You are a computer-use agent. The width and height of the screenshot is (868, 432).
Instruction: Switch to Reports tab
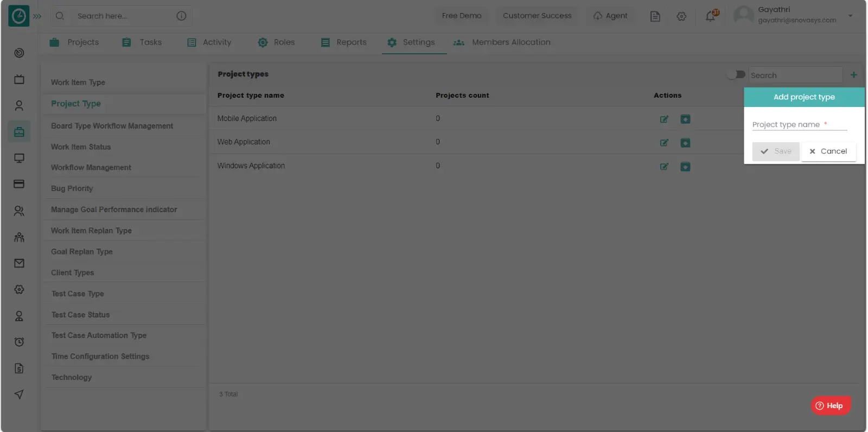tap(344, 42)
